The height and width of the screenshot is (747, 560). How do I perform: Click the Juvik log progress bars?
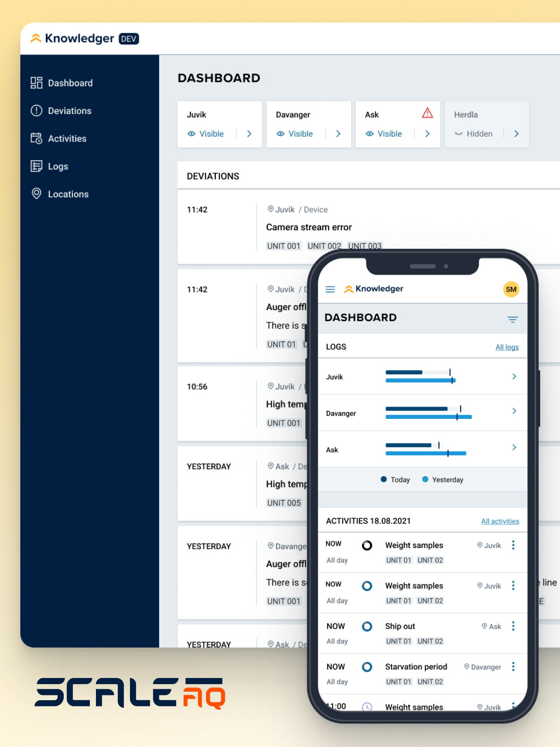click(x=421, y=376)
